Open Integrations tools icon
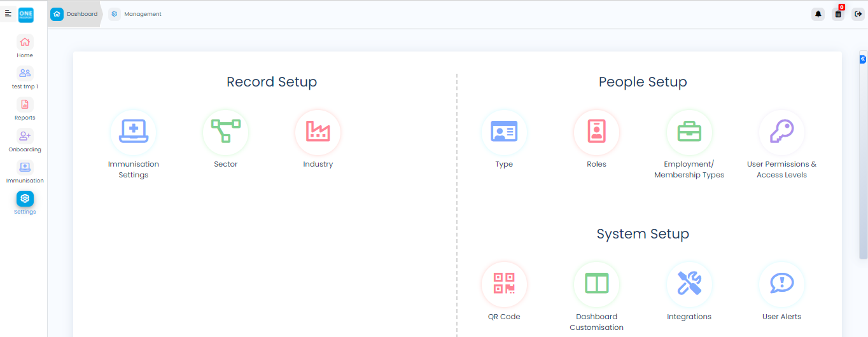Image resolution: width=868 pixels, height=337 pixels. tap(689, 284)
